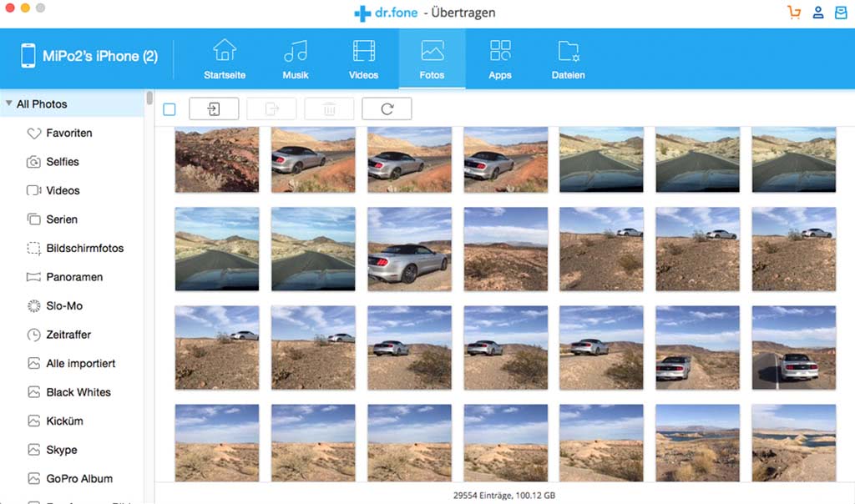The image size is (855, 504).
Task: Select the GoPro Album entry
Action: pos(79,479)
